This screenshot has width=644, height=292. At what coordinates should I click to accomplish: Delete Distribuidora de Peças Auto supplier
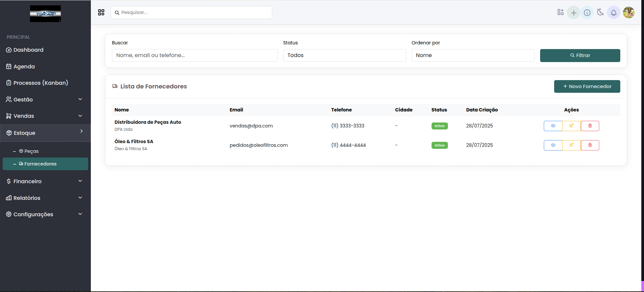590,126
